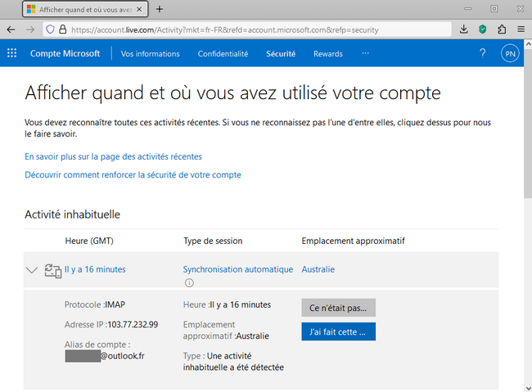The height and width of the screenshot is (392, 532).
Task: Click the tracking protection shield icon
Action: (50, 29)
